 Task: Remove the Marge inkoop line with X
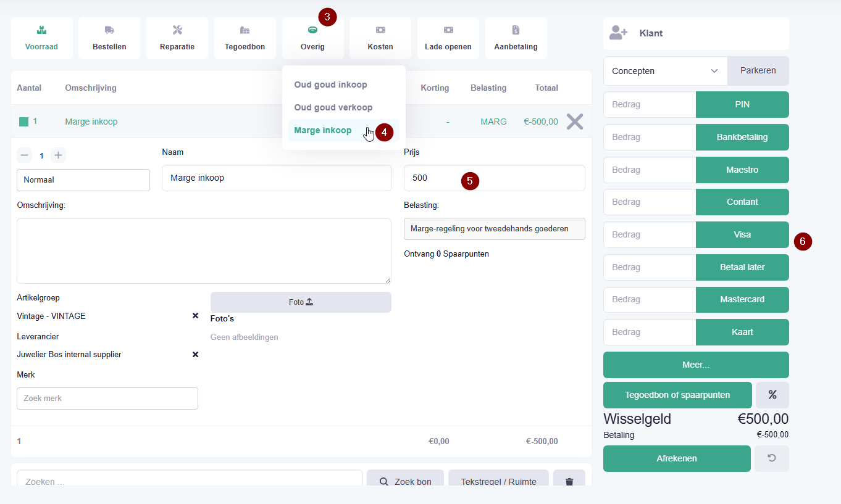(x=574, y=122)
